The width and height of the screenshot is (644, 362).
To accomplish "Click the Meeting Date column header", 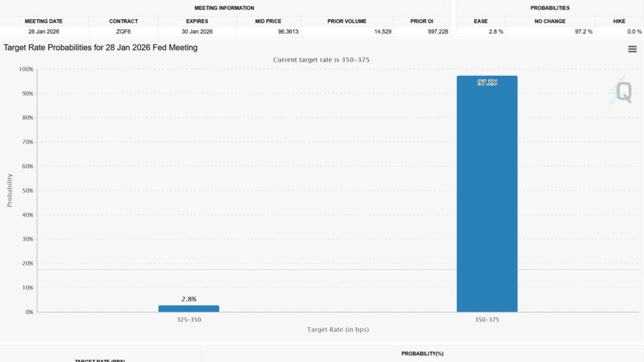I will (x=43, y=21).
